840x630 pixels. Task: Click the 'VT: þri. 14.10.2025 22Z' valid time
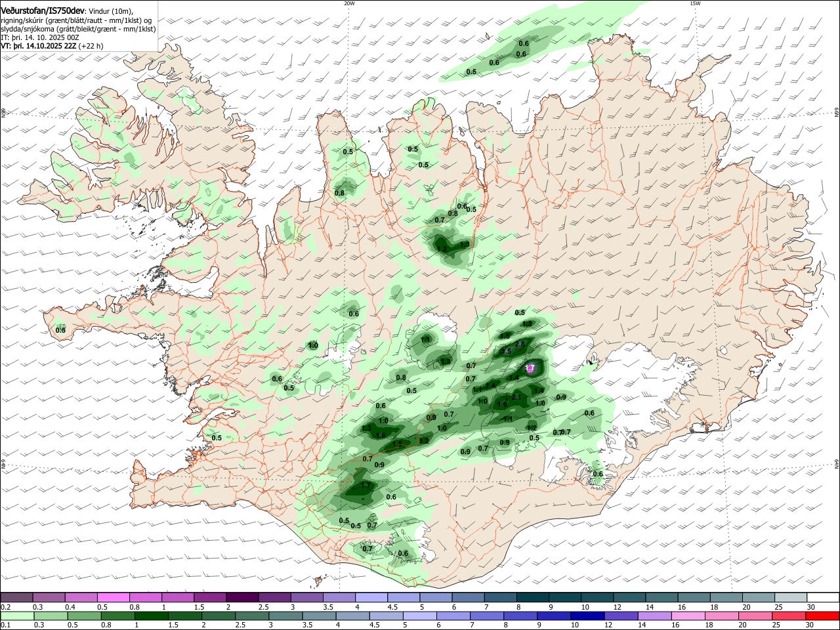[38, 46]
